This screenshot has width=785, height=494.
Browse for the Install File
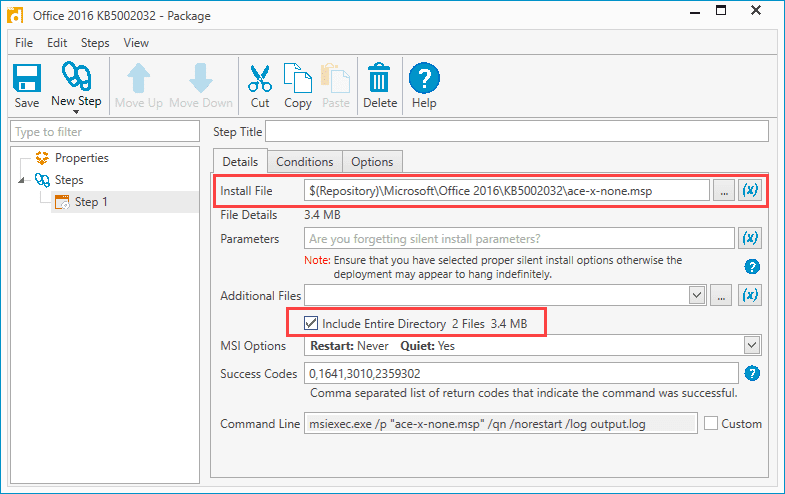(x=724, y=191)
